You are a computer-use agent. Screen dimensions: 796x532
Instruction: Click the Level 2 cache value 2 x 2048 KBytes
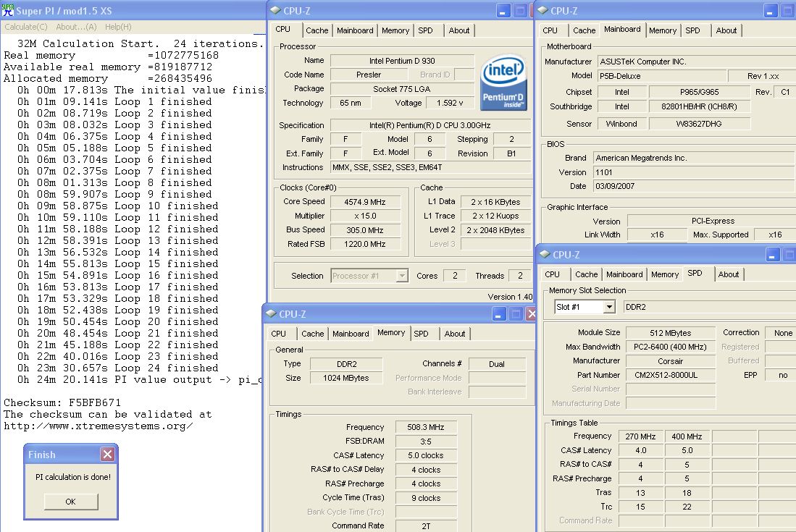coord(495,230)
